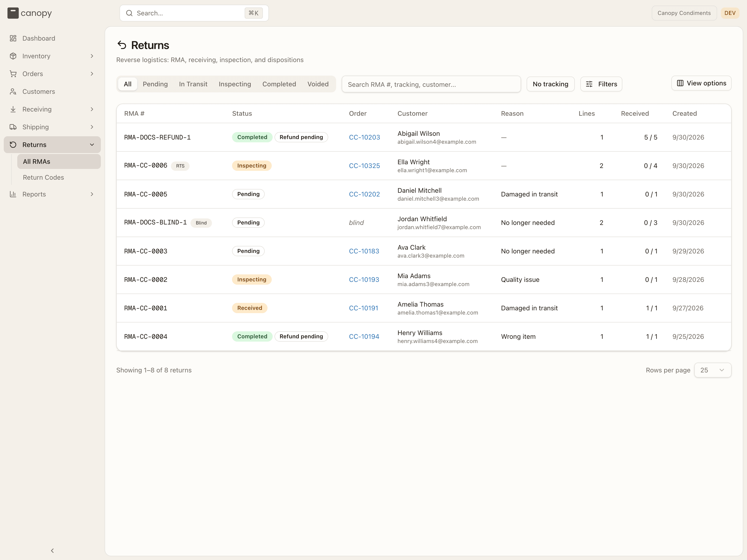Sort by the Created column header
This screenshot has height=560, width=747.
pos(684,113)
